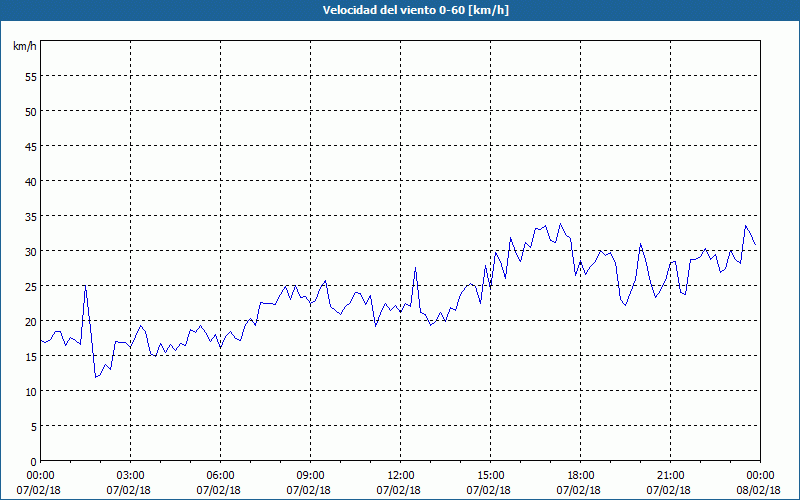800x500 pixels.
Task: Select the y-axis label '35'
Action: 31,216
